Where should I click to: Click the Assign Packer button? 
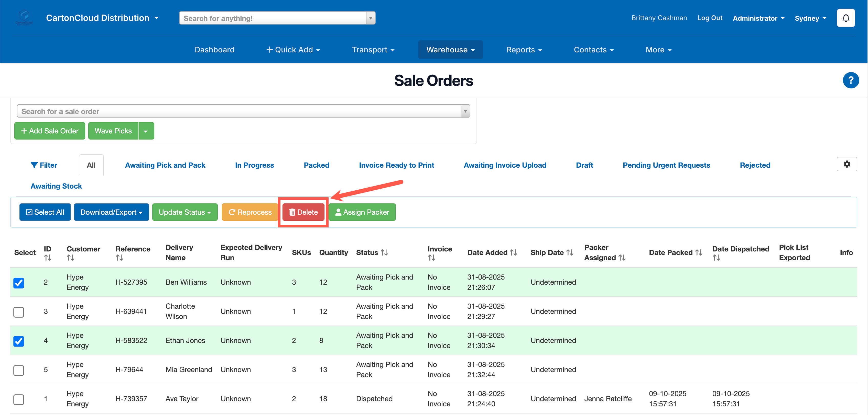pyautogui.click(x=362, y=212)
